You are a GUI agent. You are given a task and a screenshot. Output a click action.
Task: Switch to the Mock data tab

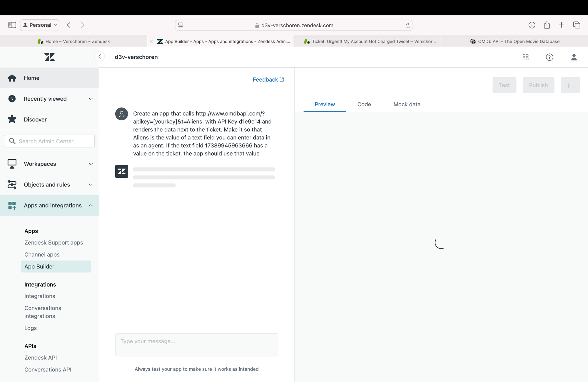pos(407,104)
